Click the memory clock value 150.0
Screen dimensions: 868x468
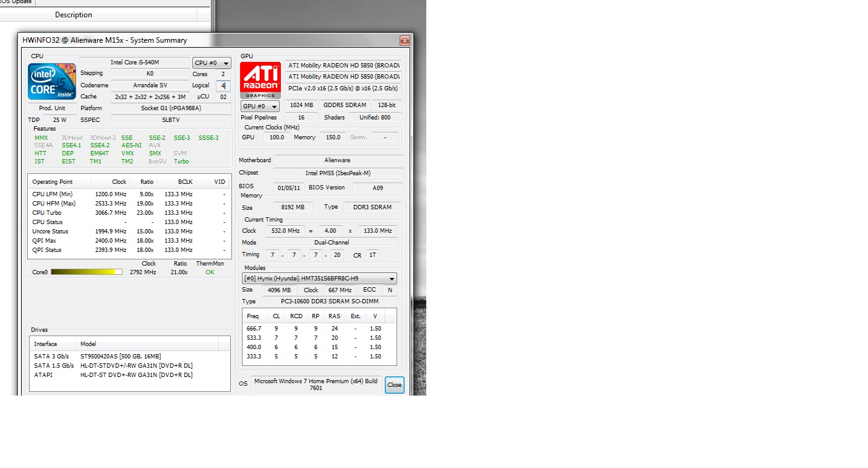click(333, 137)
